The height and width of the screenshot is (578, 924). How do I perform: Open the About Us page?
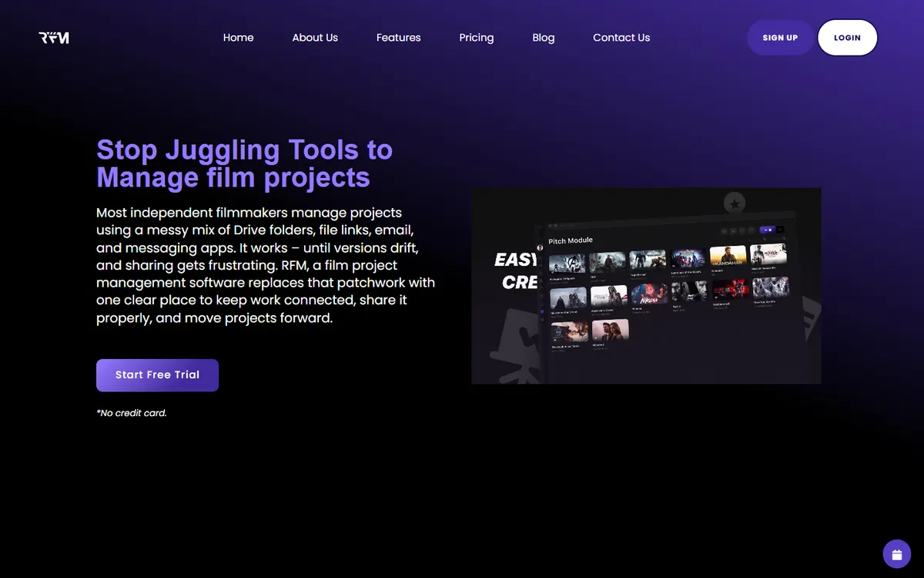tap(315, 38)
